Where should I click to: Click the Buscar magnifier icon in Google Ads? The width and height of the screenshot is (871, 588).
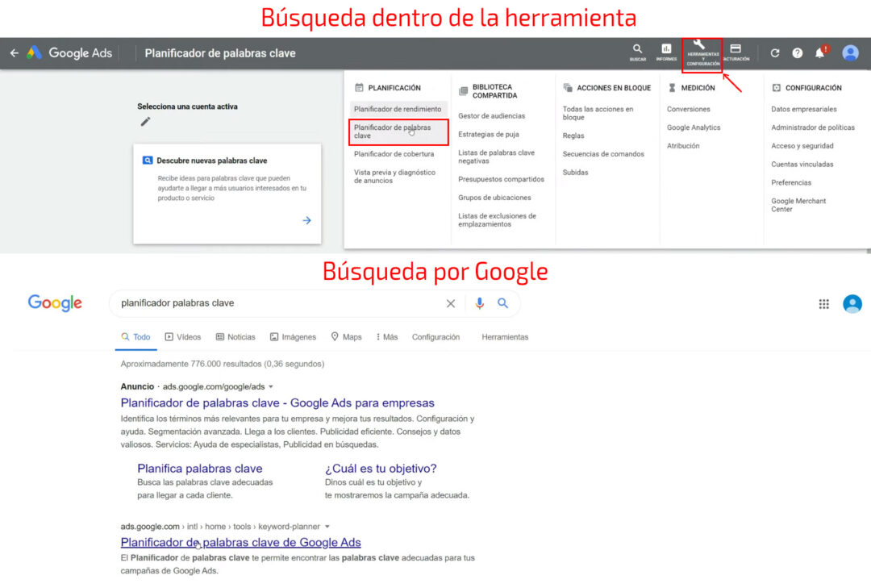point(637,51)
